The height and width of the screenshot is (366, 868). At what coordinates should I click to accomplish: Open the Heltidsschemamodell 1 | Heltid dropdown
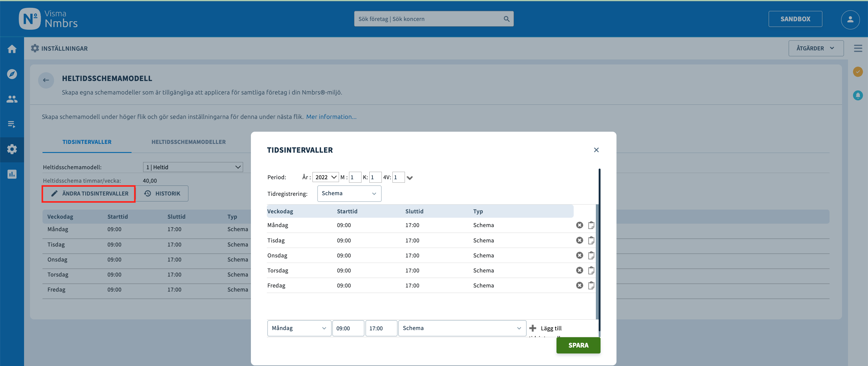point(193,167)
